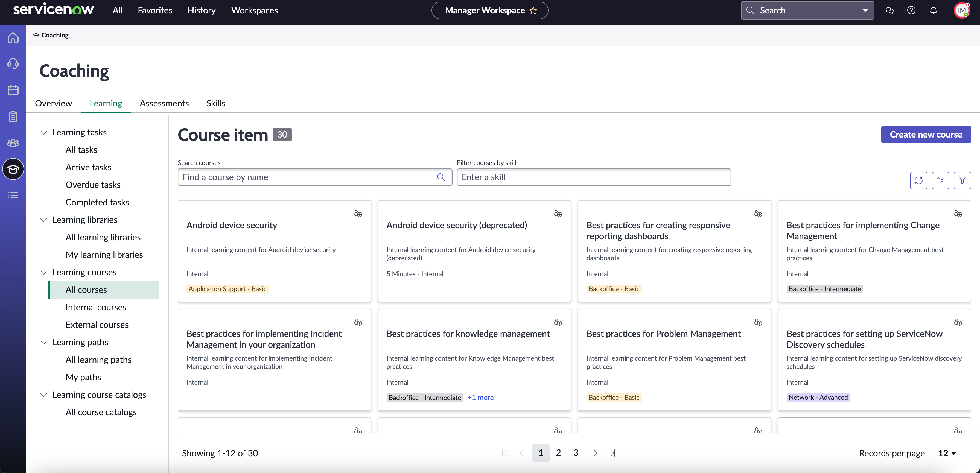Viewport: 980px width, 473px height.
Task: Open the team members icon in sidebar
Action: click(13, 143)
